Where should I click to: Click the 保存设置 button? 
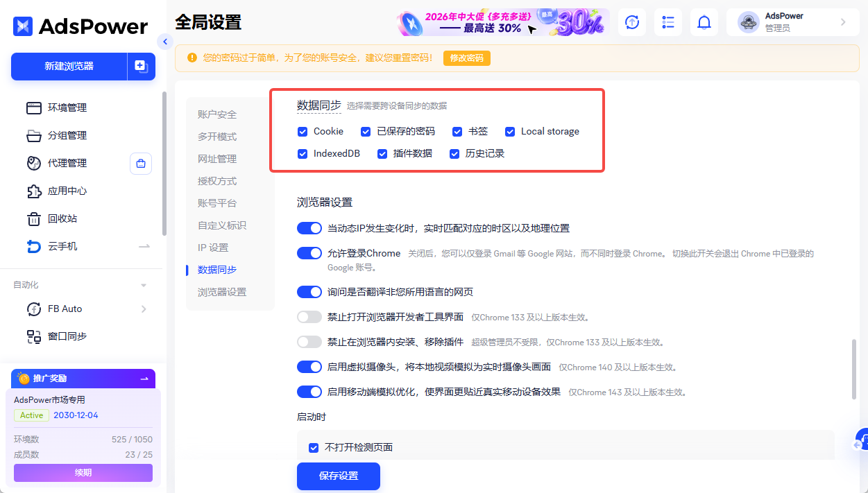pos(339,476)
